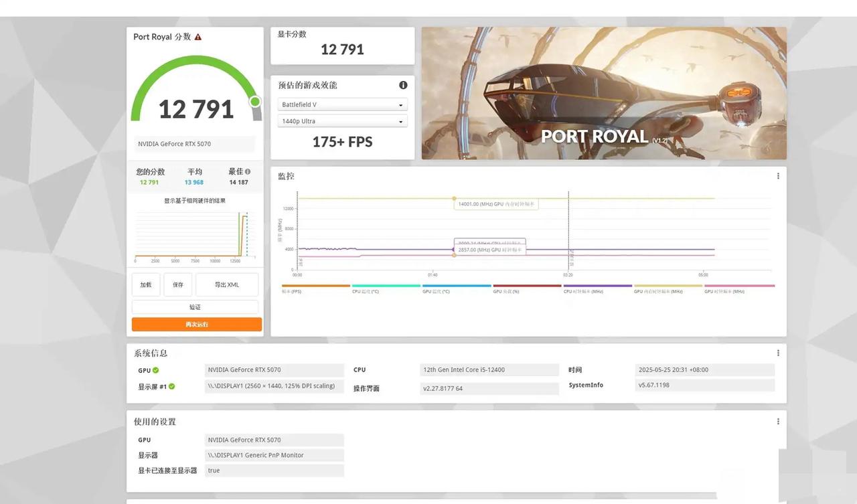Toggle the 帧率 (FPS) orange legend series
Viewport: 857px width, 504px height.
pyautogui.click(x=316, y=288)
